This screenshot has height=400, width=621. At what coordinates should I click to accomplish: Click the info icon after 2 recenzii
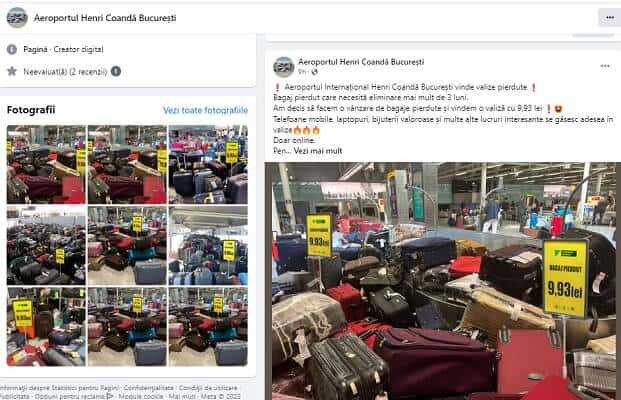coord(116,72)
